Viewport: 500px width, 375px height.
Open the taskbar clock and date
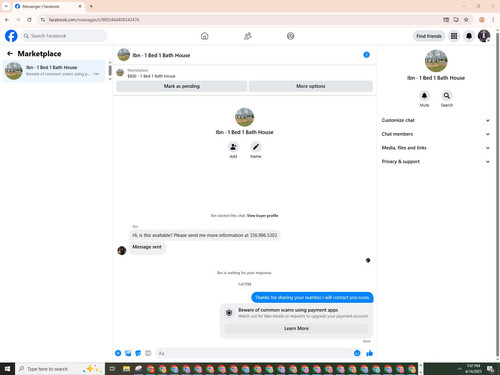pyautogui.click(x=473, y=369)
